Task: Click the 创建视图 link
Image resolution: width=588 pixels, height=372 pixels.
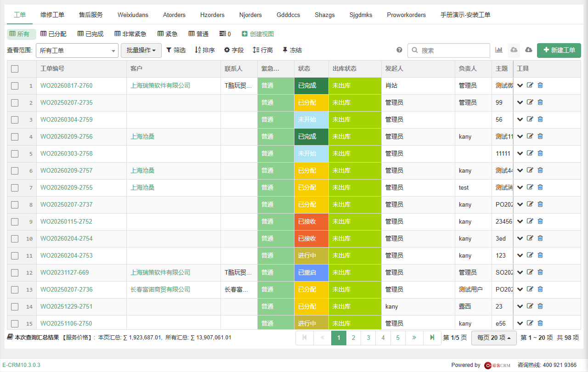Action: point(258,34)
